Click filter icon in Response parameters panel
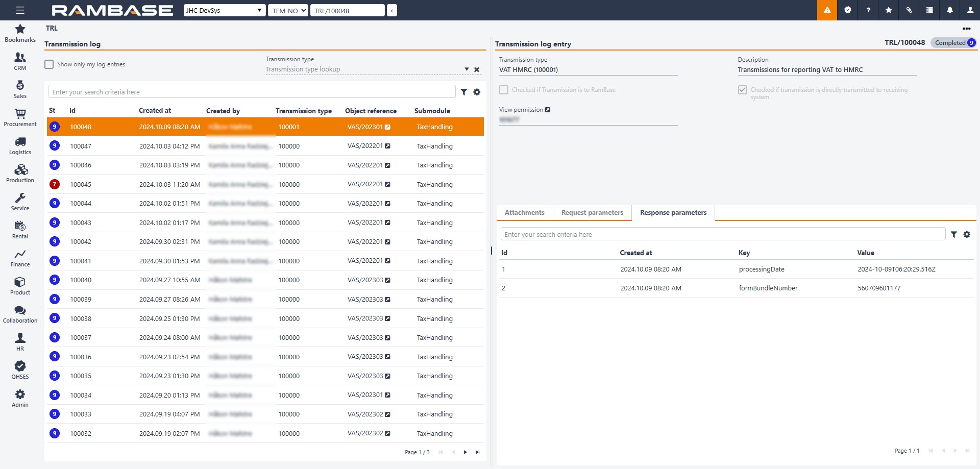Viewport: 980px width, 469px height. click(x=953, y=235)
